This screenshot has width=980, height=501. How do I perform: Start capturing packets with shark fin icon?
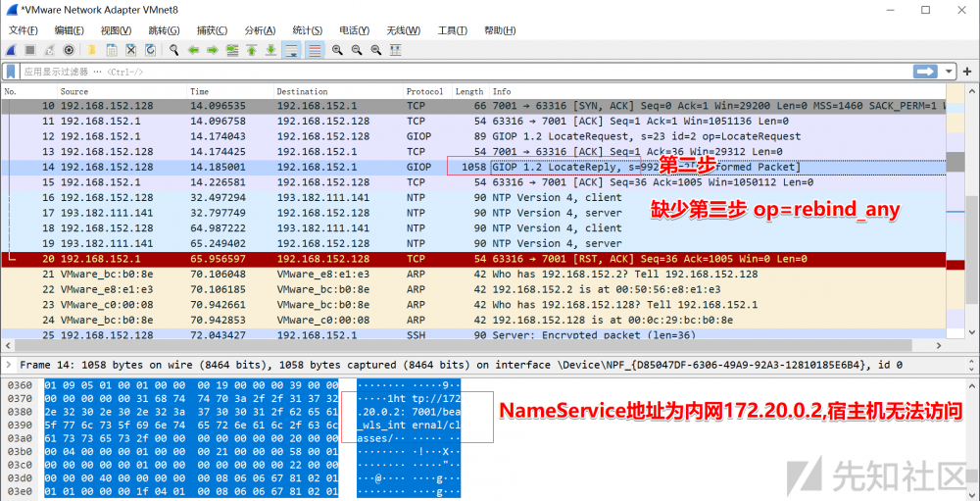11,50
